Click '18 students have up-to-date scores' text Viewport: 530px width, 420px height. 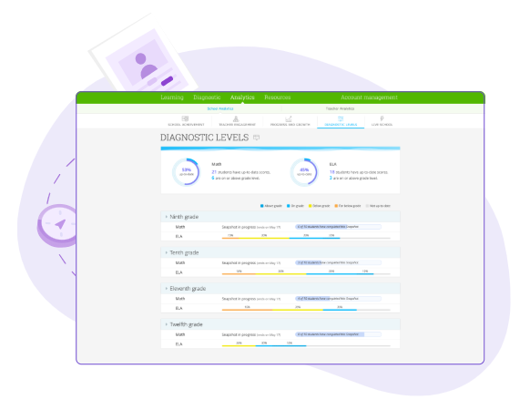click(359, 172)
